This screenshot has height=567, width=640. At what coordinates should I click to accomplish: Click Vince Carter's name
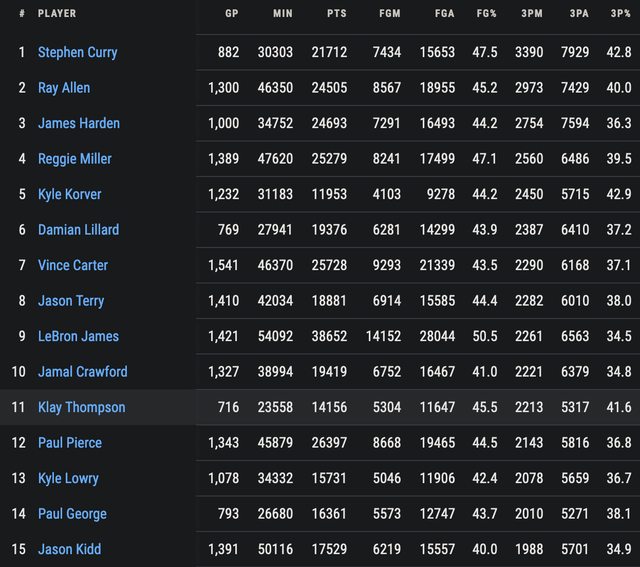(x=72, y=265)
